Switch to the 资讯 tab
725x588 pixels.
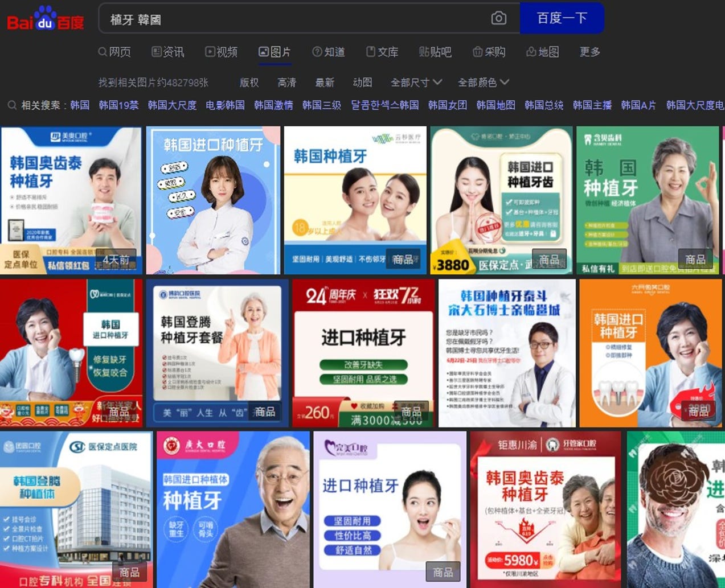coord(168,52)
